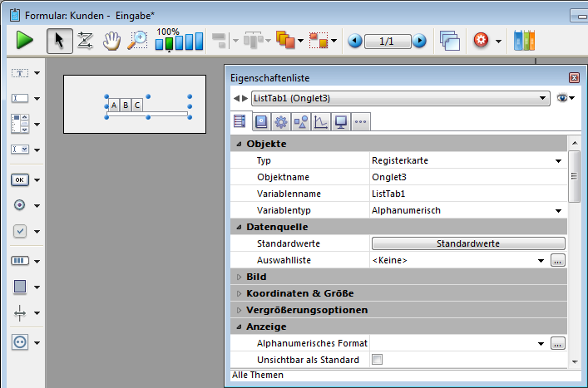Select the rectangle shape tool
Screen dimensions: 588x388
pyautogui.click(x=20, y=287)
